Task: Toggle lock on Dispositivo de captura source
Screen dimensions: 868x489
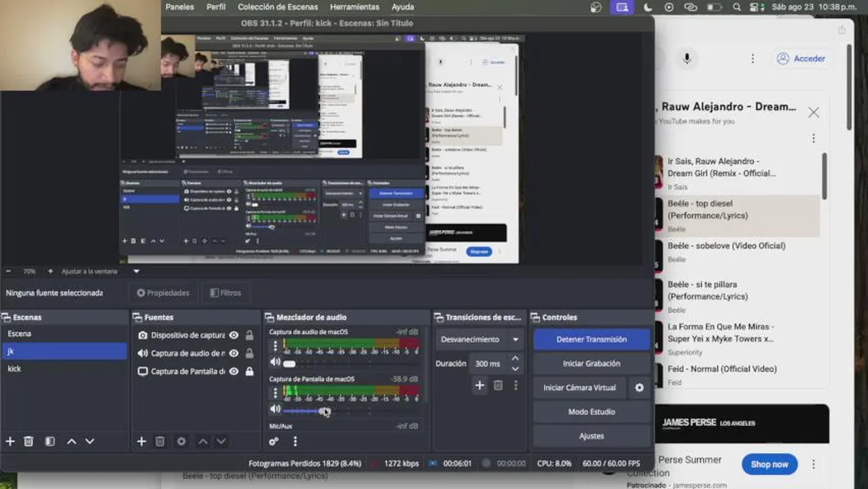Action: pyautogui.click(x=249, y=335)
